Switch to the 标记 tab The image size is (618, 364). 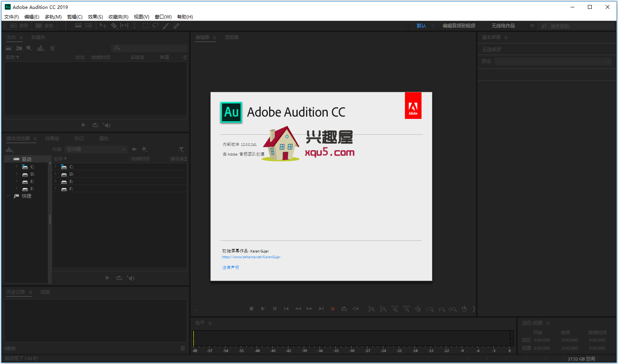[x=79, y=139]
